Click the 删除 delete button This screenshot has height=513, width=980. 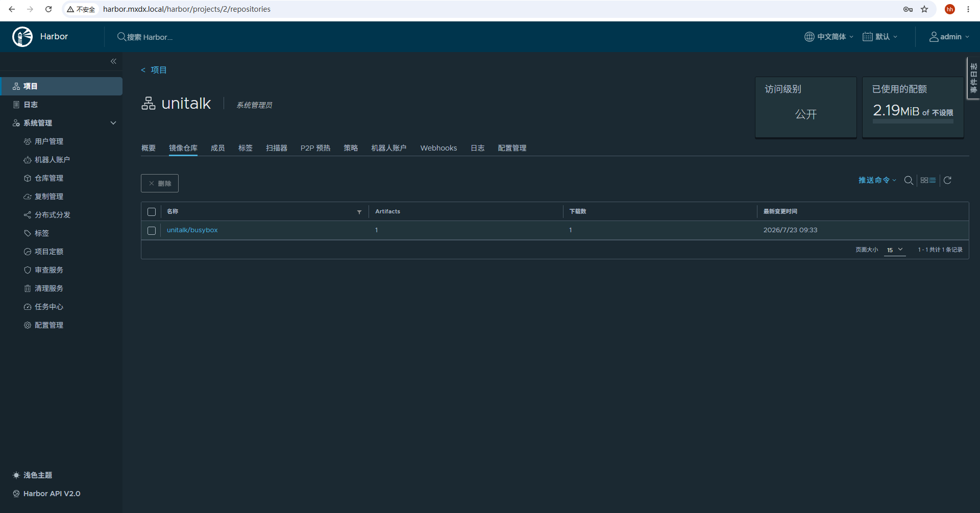(160, 183)
